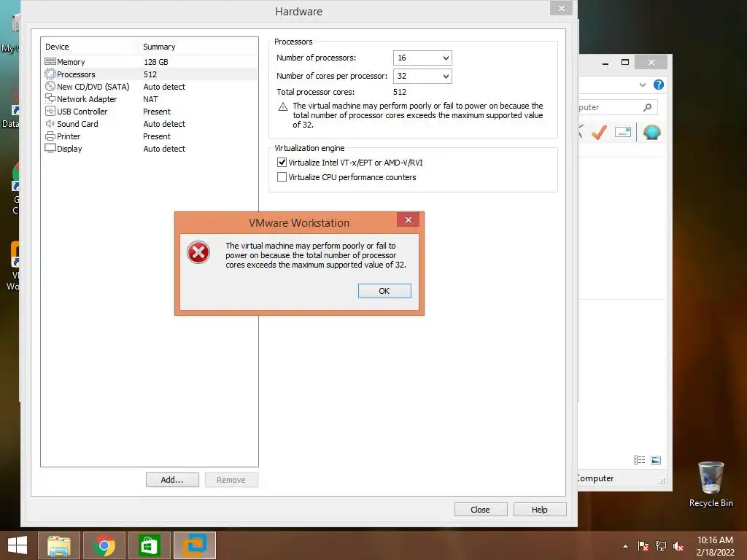Open File Explorer from taskbar
The width and height of the screenshot is (747, 560).
[x=59, y=545]
